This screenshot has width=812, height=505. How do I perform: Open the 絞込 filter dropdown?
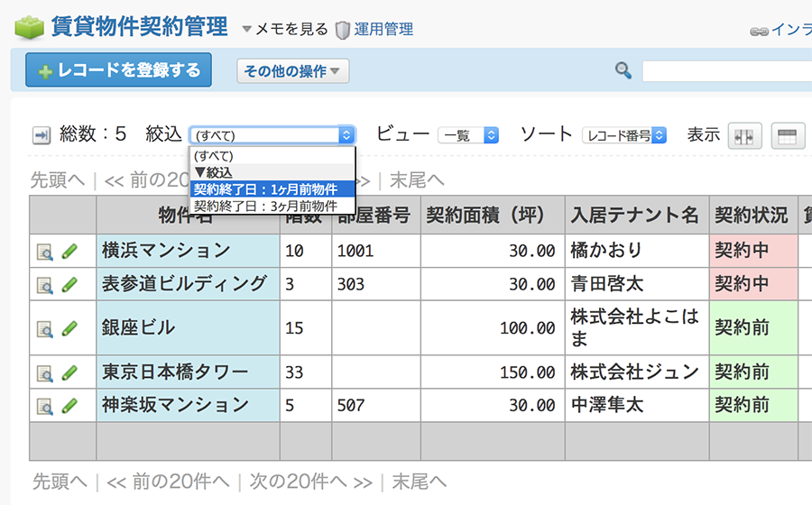pos(272,135)
